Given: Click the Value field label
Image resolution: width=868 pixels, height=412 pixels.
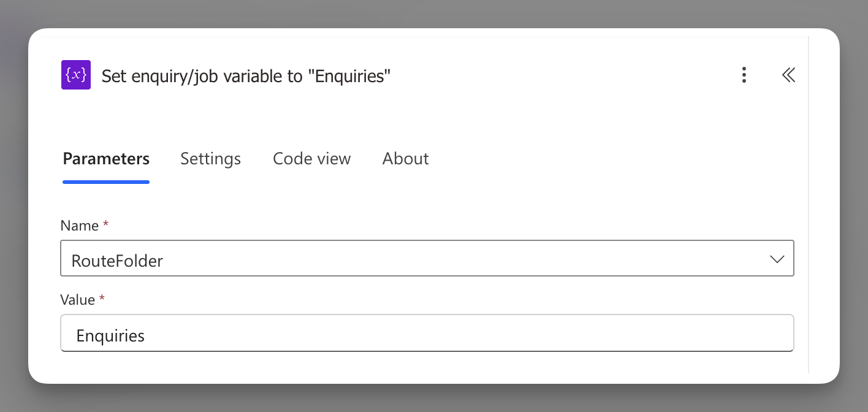Looking at the screenshot, I should [78, 300].
